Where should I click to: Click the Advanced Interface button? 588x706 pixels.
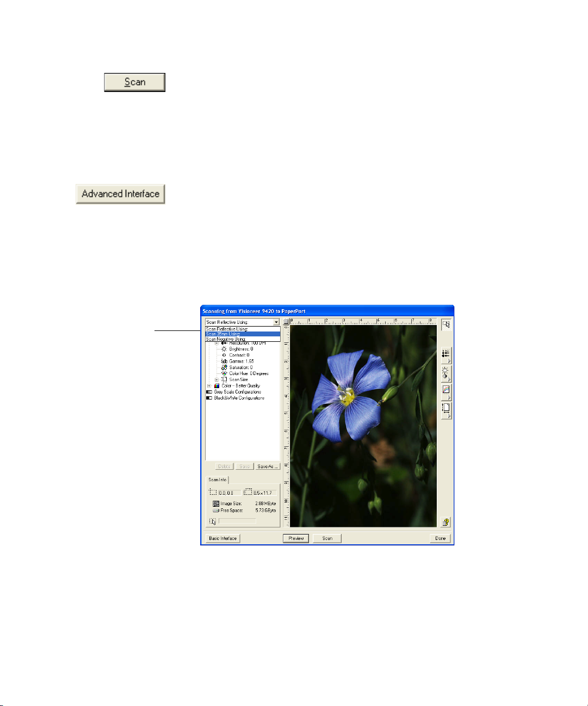pyautogui.click(x=120, y=194)
